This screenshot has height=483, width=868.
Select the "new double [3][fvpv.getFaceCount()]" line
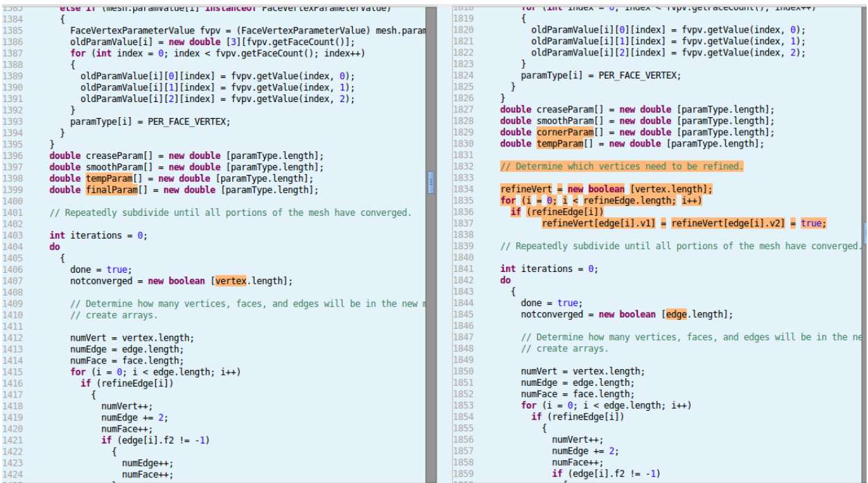pos(212,42)
